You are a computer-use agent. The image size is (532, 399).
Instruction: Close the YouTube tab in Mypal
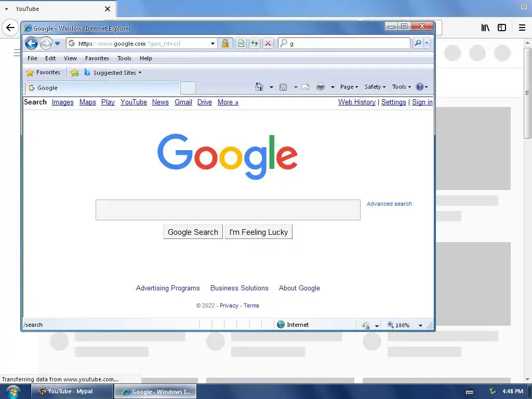click(x=107, y=9)
